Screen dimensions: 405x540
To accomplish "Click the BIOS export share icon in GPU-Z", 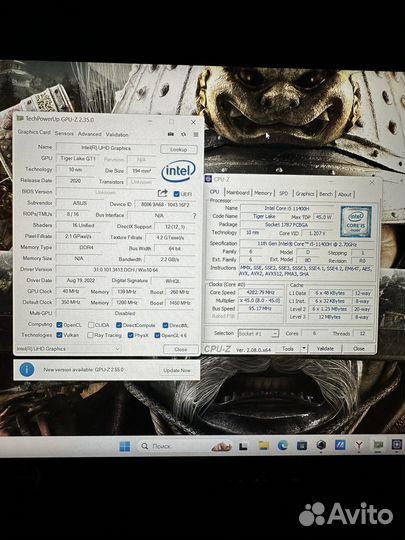I will tap(163, 193).
